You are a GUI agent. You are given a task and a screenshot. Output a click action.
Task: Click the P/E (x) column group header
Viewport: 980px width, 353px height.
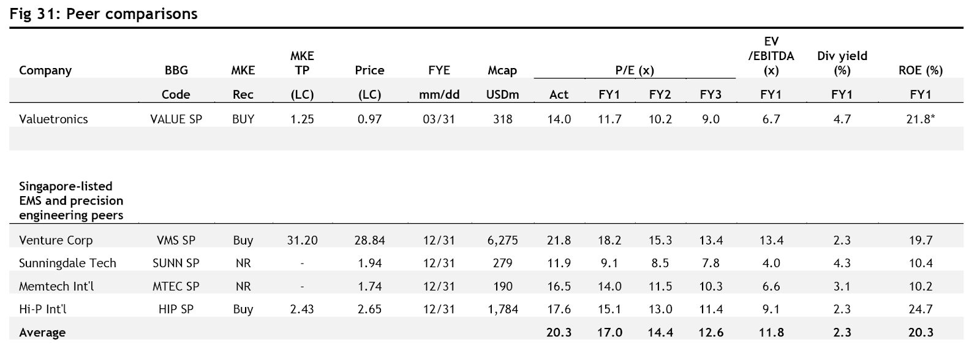pos(635,70)
